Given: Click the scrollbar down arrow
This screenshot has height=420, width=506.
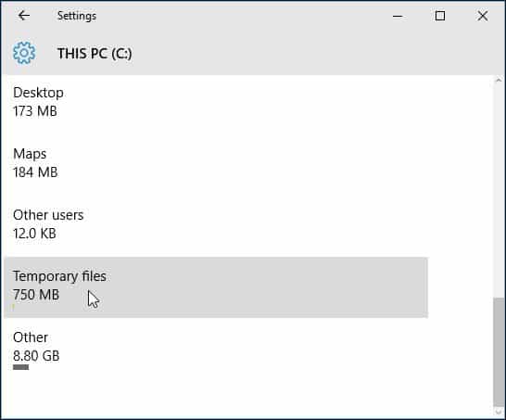Looking at the screenshot, I should tap(499, 412).
